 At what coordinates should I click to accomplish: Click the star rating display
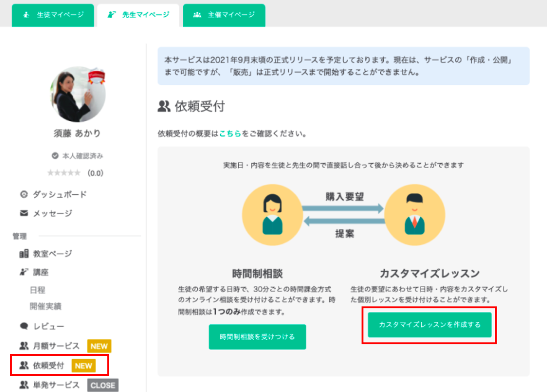64,172
